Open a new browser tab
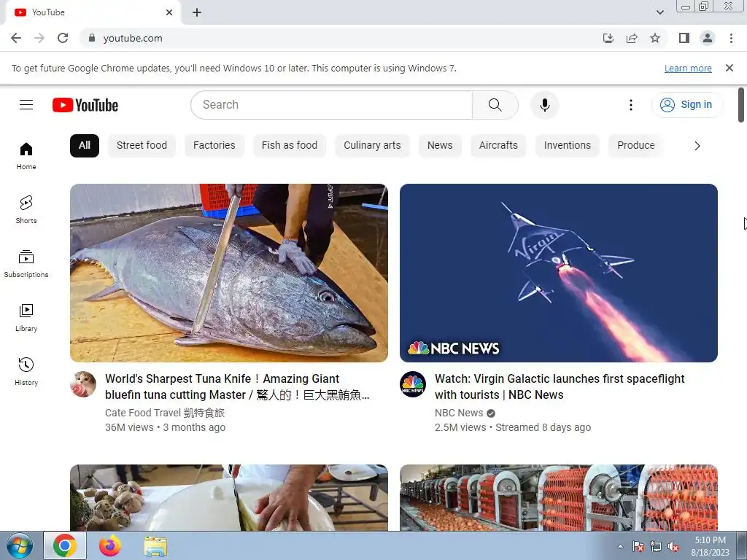The width and height of the screenshot is (747, 560). [197, 12]
